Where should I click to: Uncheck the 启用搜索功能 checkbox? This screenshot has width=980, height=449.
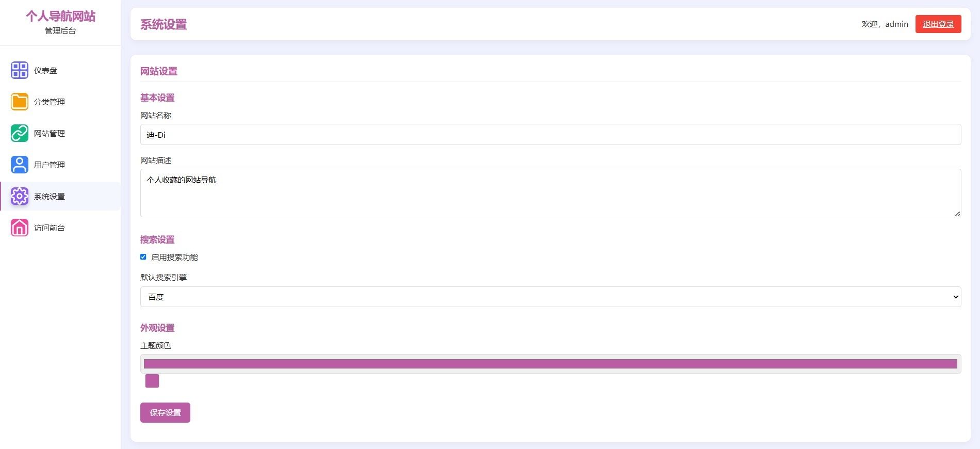(x=143, y=257)
